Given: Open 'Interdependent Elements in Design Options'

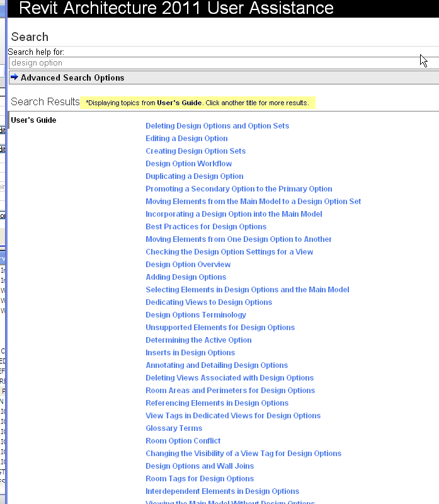Looking at the screenshot, I should point(222,491).
